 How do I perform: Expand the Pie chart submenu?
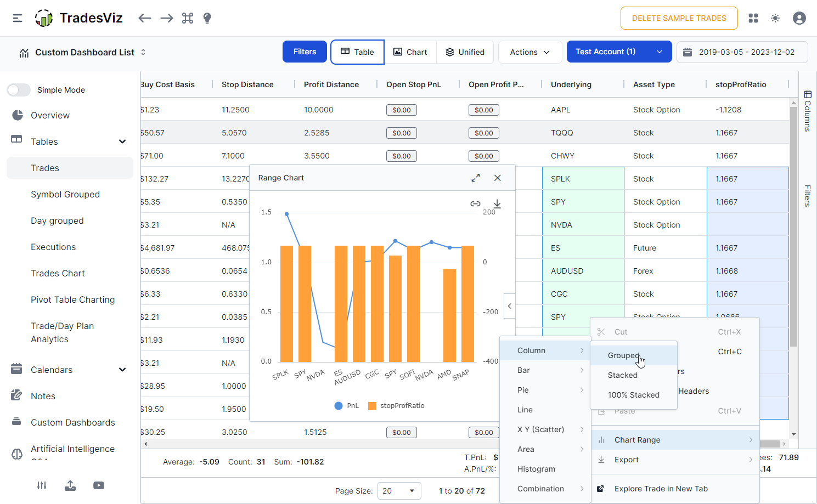pos(545,390)
